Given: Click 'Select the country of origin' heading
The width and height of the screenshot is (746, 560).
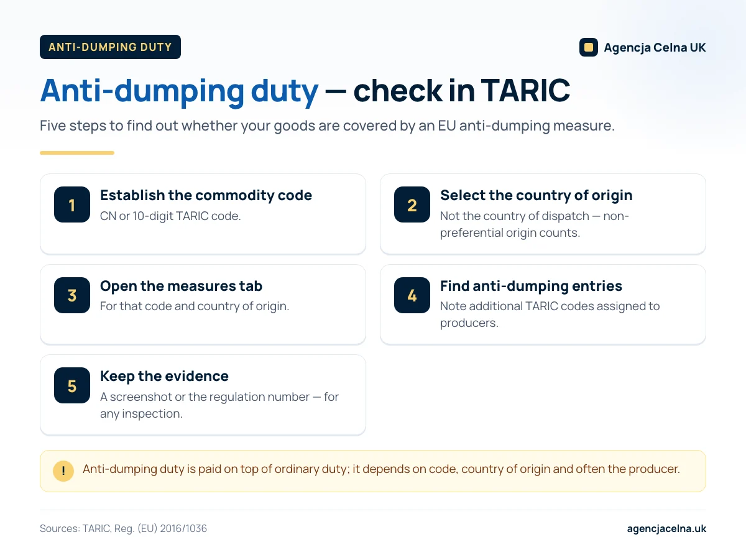Looking at the screenshot, I should (536, 195).
